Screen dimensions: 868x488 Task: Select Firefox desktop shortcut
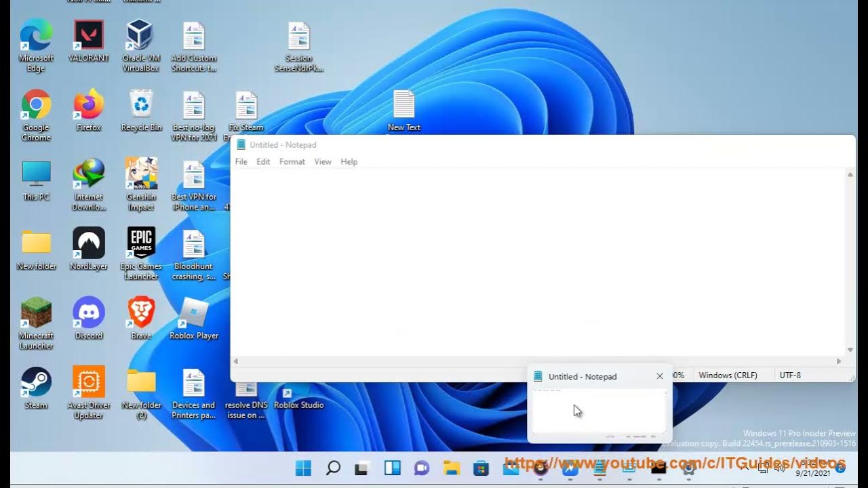(x=89, y=110)
